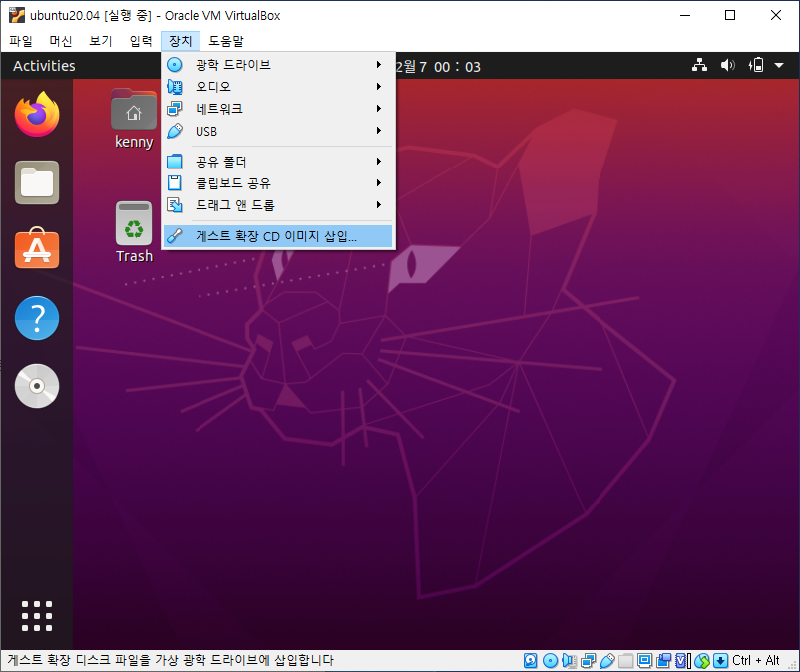The width and height of the screenshot is (800, 672).
Task: Click the Ctrl + Alt host key label
Action: (x=756, y=661)
